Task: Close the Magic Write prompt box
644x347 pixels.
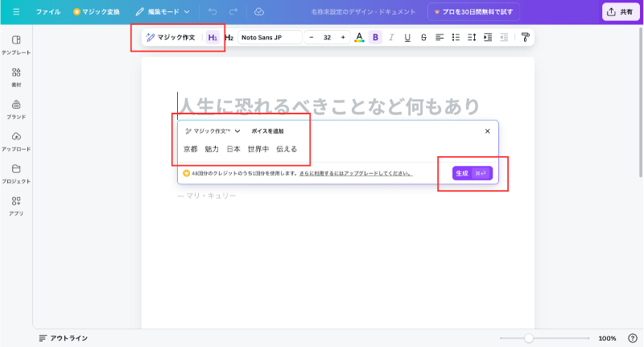Action: tap(488, 131)
